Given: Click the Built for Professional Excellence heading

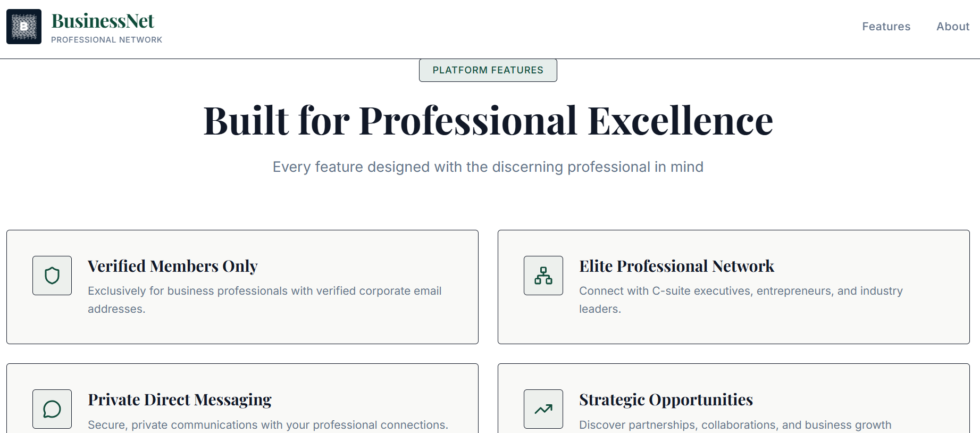Looking at the screenshot, I should point(488,121).
